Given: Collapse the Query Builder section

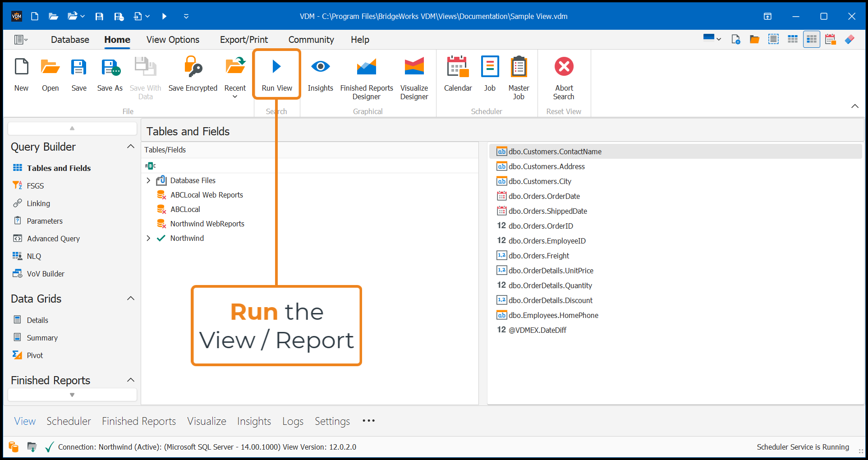Looking at the screenshot, I should [x=131, y=147].
